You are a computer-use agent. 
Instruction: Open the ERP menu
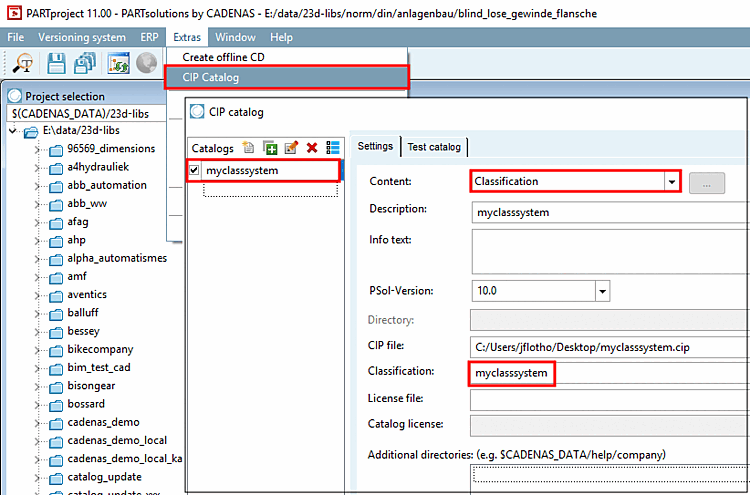pyautogui.click(x=149, y=37)
